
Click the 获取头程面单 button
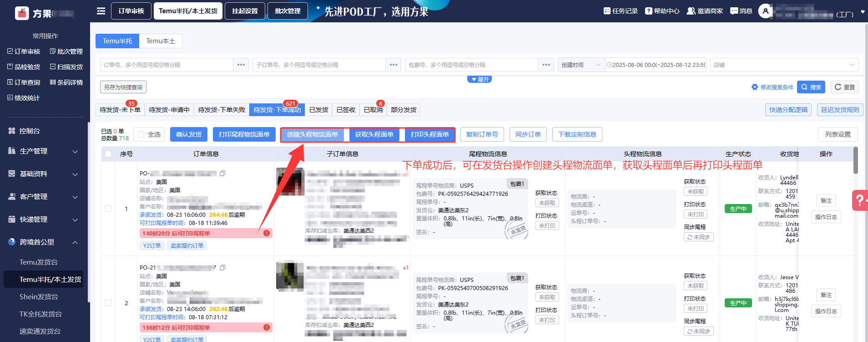point(374,134)
